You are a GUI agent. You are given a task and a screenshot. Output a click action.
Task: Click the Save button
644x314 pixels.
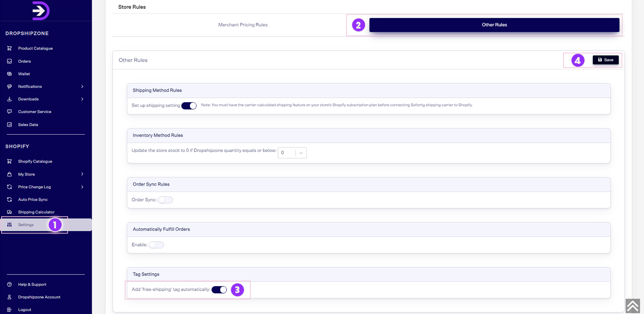[x=606, y=60]
